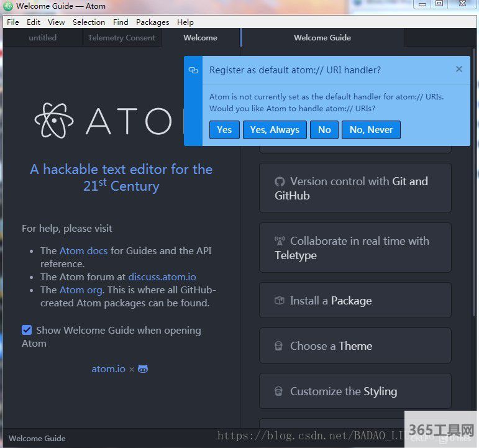Viewport: 479px width, 448px height.
Task: Click Welcome Guide in the status bar
Action: (x=37, y=438)
